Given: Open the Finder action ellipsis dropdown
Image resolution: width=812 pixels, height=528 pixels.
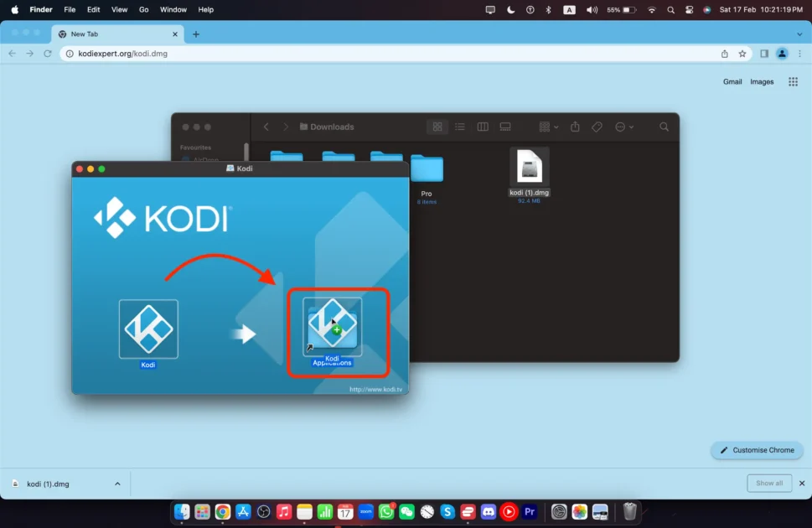Looking at the screenshot, I should [x=624, y=127].
